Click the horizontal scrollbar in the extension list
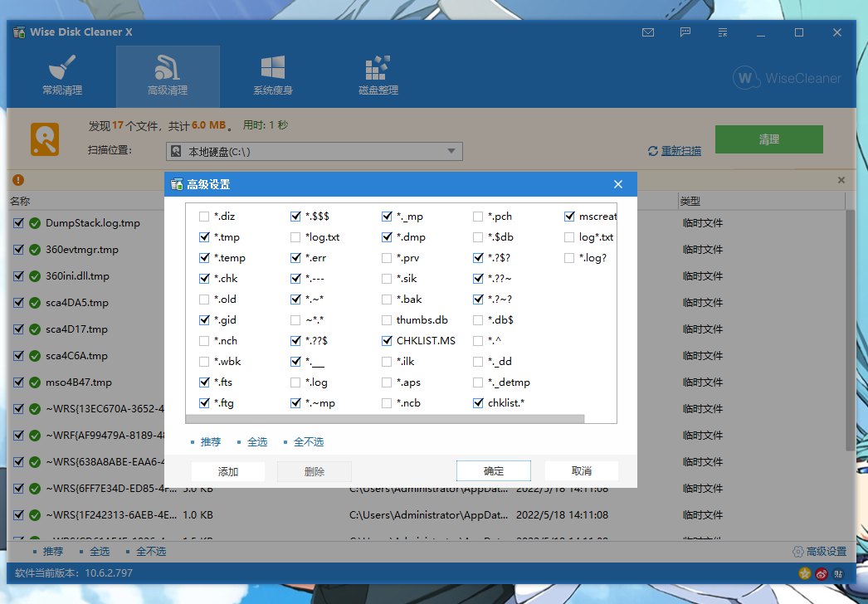The height and width of the screenshot is (604, 868). pos(385,418)
